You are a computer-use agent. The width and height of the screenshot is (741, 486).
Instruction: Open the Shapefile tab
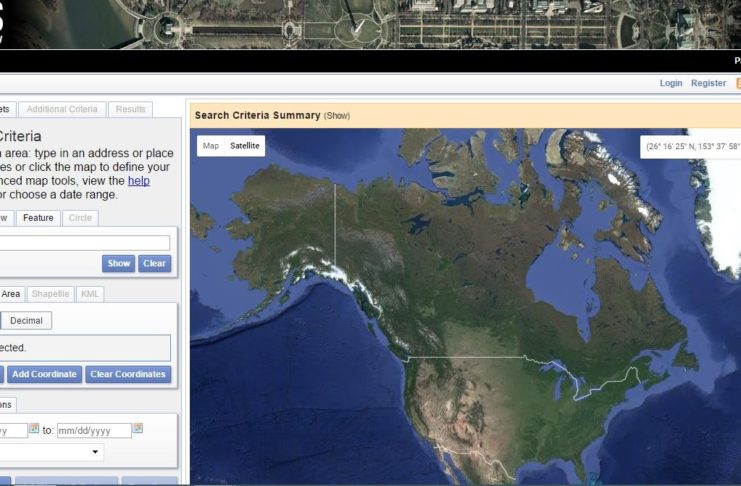(50, 294)
